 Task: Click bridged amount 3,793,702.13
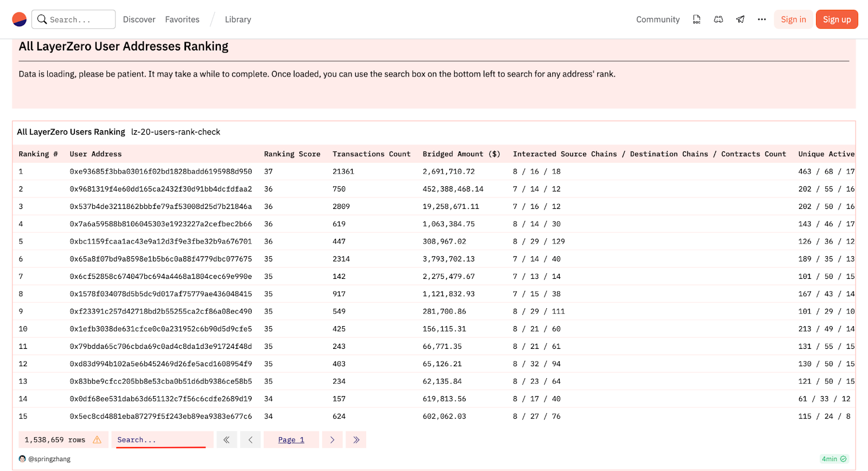(449, 259)
